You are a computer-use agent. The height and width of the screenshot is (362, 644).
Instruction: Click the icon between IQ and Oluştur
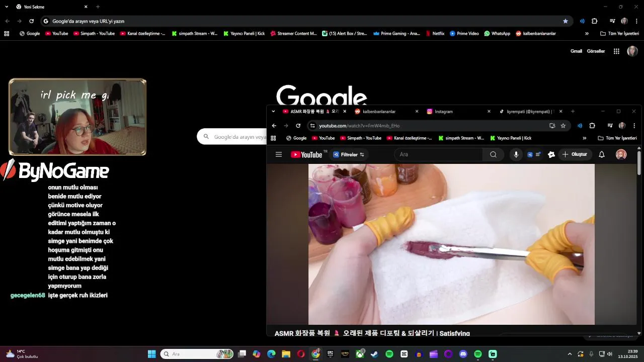click(551, 154)
